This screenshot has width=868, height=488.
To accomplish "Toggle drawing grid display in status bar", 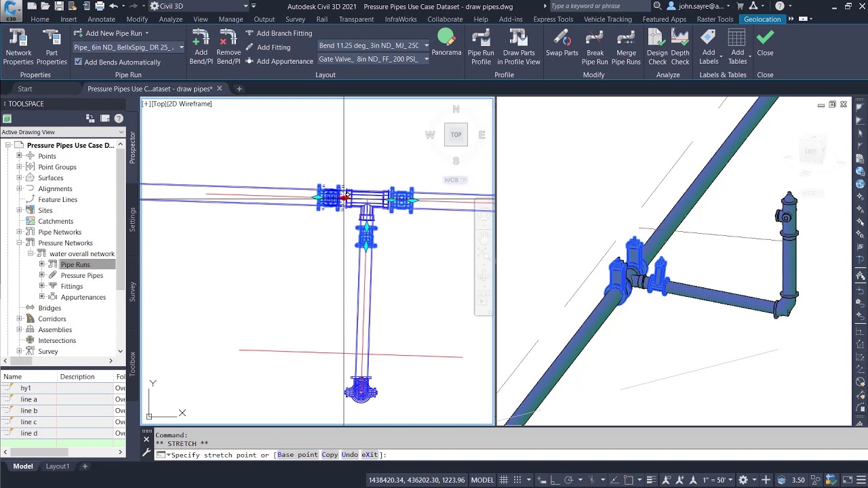I will (x=505, y=480).
